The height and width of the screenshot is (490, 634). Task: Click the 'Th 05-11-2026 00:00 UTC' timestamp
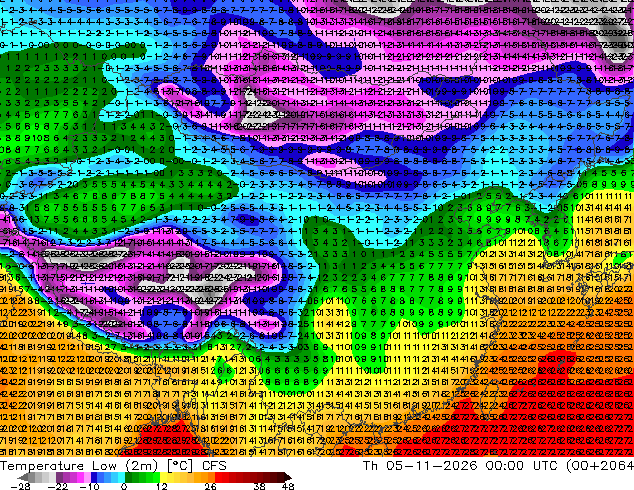click(462, 466)
